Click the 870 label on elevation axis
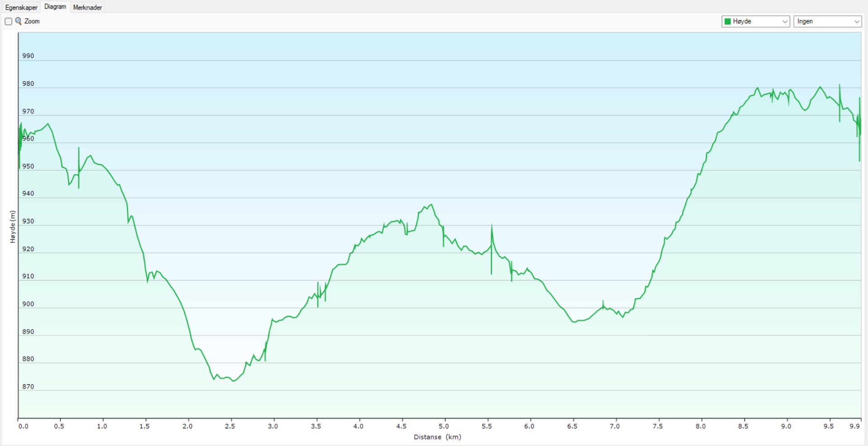The width and height of the screenshot is (868, 446). pyautogui.click(x=28, y=387)
